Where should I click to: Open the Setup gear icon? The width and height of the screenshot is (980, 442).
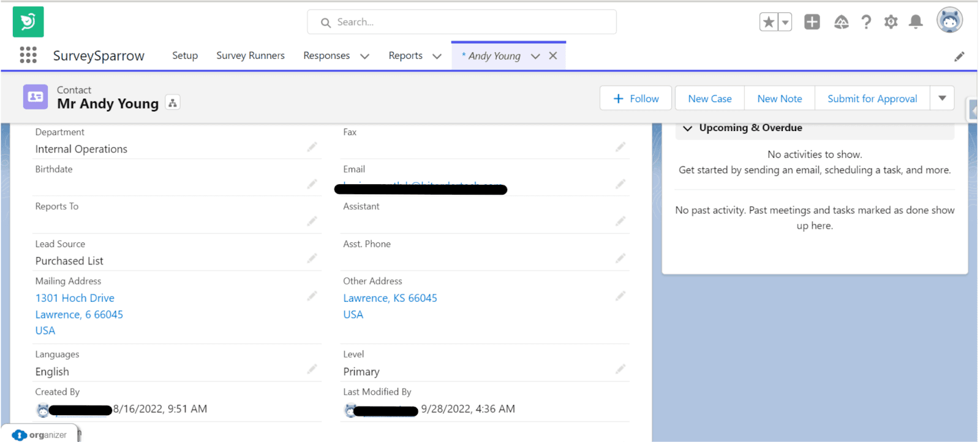tap(891, 23)
